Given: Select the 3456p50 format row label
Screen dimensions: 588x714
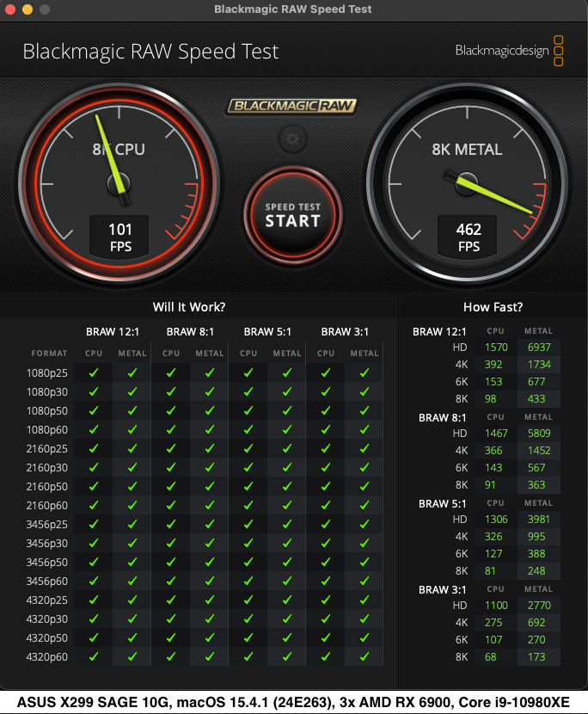Looking at the screenshot, I should pos(47,563).
